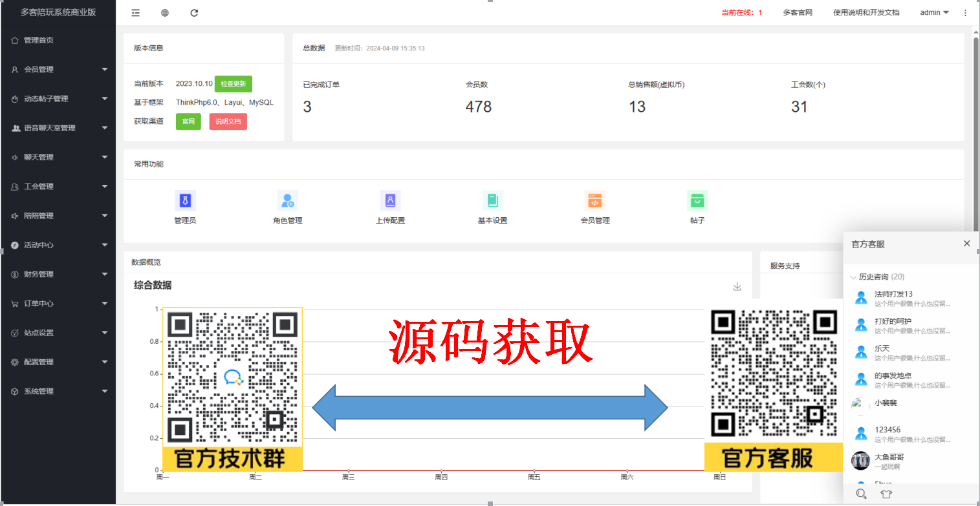Click version number 2023.10.10

[x=194, y=84]
